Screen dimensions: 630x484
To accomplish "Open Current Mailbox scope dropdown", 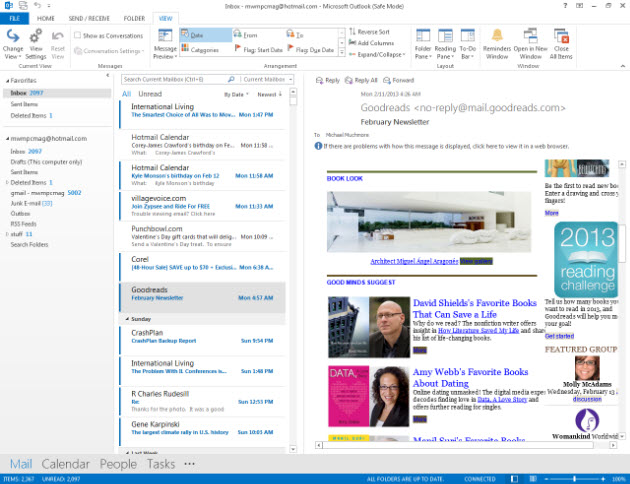I will pos(267,79).
